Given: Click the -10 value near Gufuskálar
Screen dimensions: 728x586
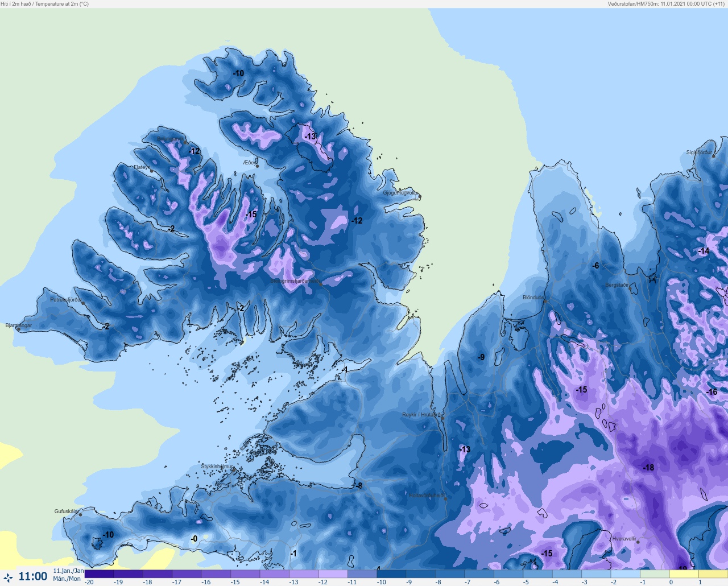Looking at the screenshot, I should tap(108, 535).
